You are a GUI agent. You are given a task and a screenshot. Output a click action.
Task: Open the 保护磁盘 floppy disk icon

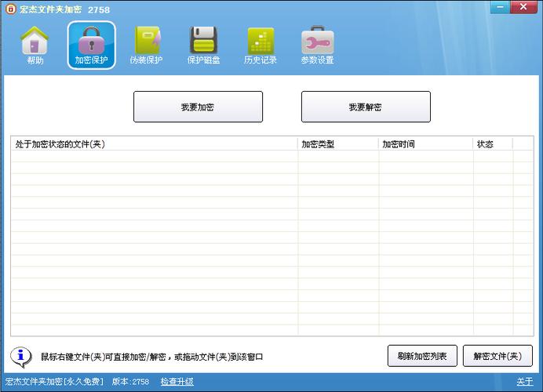204,45
